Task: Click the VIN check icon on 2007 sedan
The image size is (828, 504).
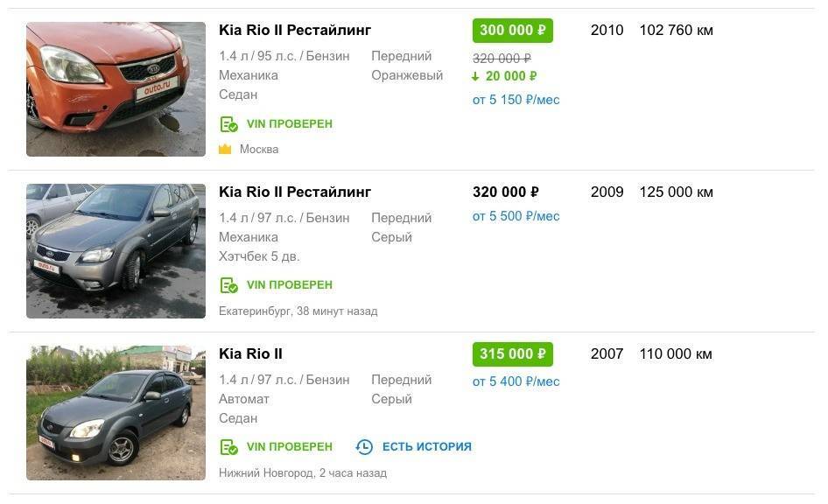Action: 228,447
